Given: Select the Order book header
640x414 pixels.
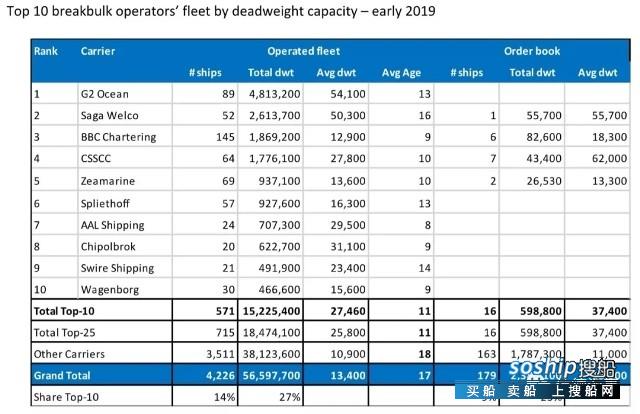Looking at the screenshot, I should [x=532, y=51].
